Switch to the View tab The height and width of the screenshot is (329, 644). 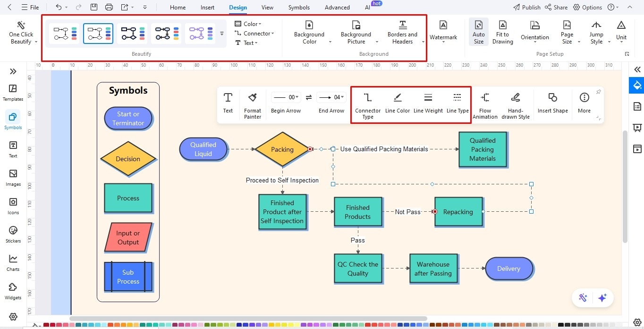[267, 7]
